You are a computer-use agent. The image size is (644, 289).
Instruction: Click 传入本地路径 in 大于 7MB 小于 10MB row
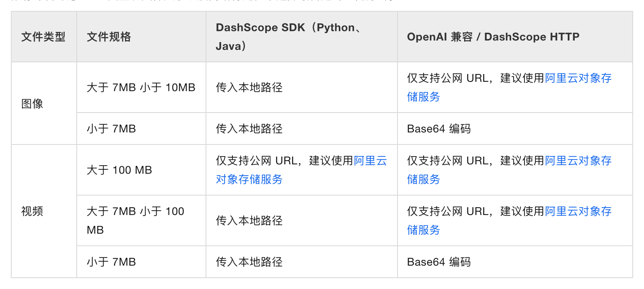[x=249, y=88]
